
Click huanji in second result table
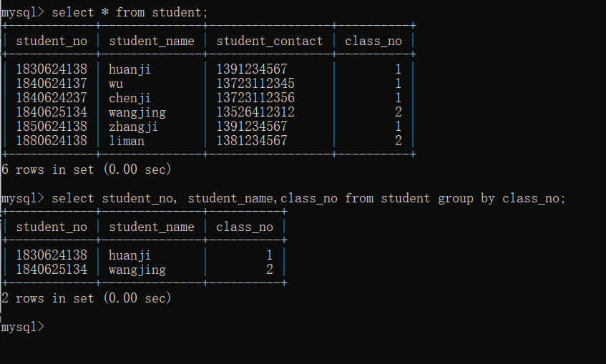(x=129, y=255)
